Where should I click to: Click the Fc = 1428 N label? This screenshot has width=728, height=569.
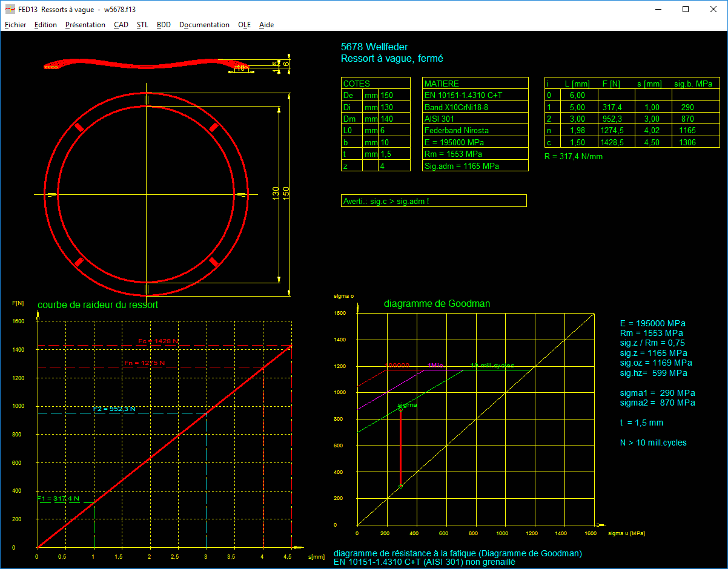(158, 341)
